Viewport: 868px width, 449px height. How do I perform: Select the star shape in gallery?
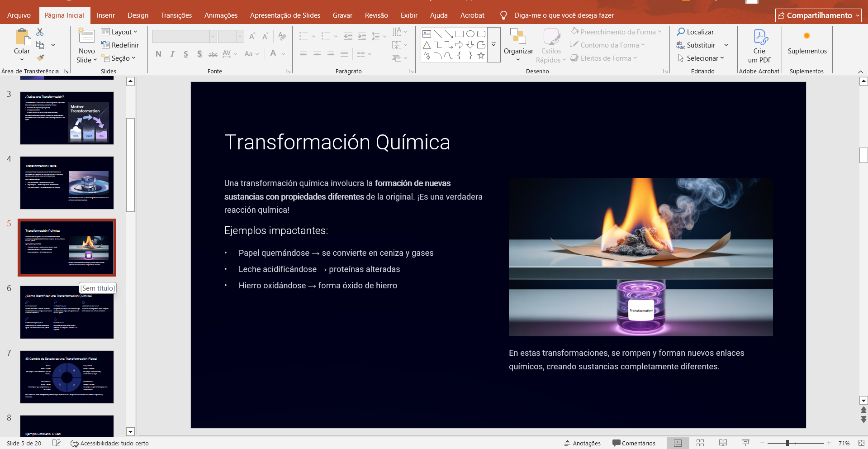[481, 56]
